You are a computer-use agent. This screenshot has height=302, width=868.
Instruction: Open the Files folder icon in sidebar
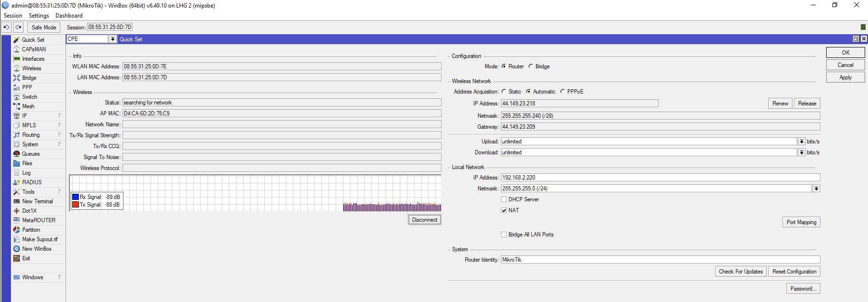(x=17, y=163)
